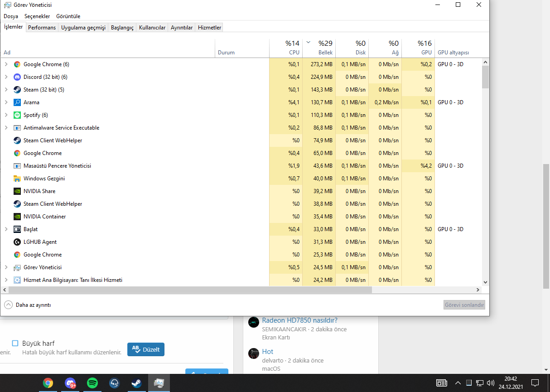Click the Task Manager taskbar icon
Screen dimensions: 550x392
click(x=159, y=383)
